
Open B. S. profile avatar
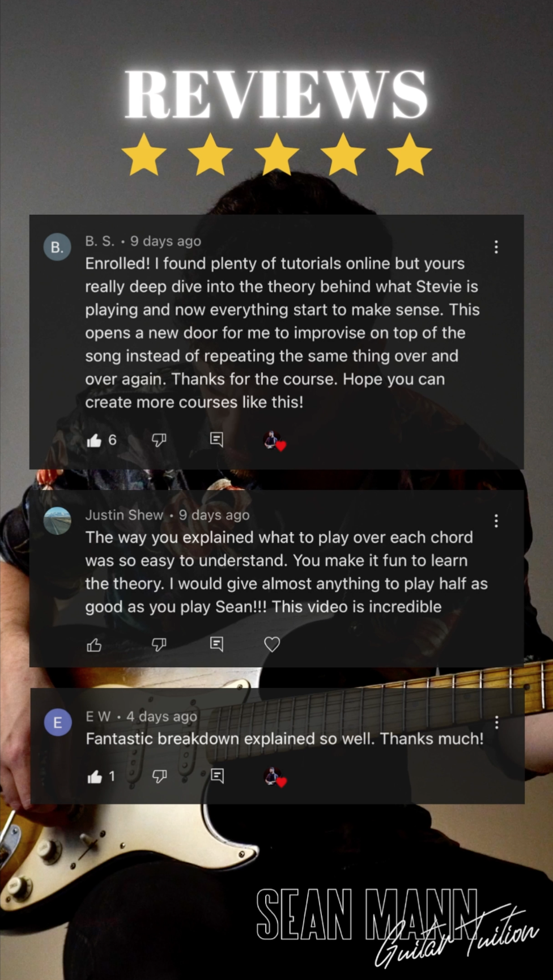pyautogui.click(x=57, y=247)
